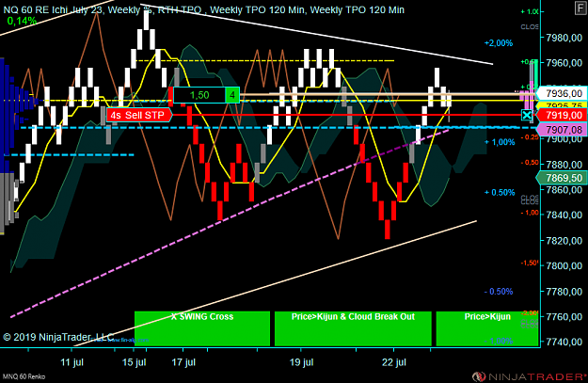This screenshot has height=383, width=588.
Task: Click the red 7919,00 price marker
Action: 562,115
